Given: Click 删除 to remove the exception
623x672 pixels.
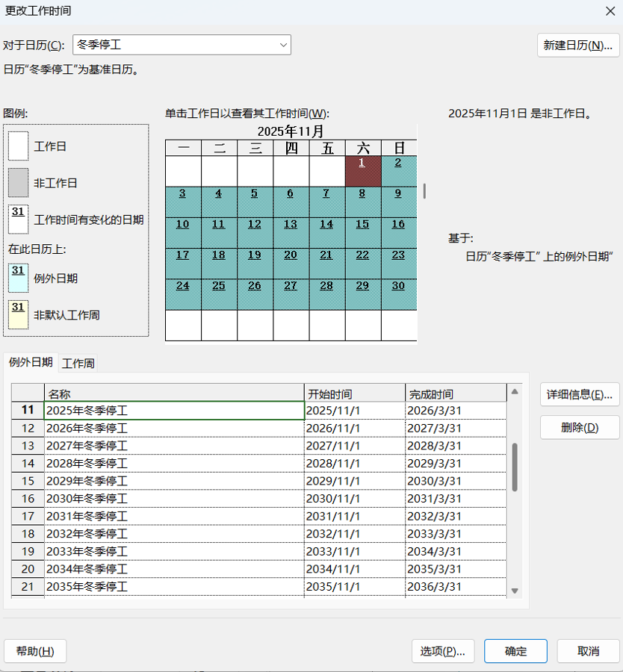Looking at the screenshot, I should (x=579, y=427).
